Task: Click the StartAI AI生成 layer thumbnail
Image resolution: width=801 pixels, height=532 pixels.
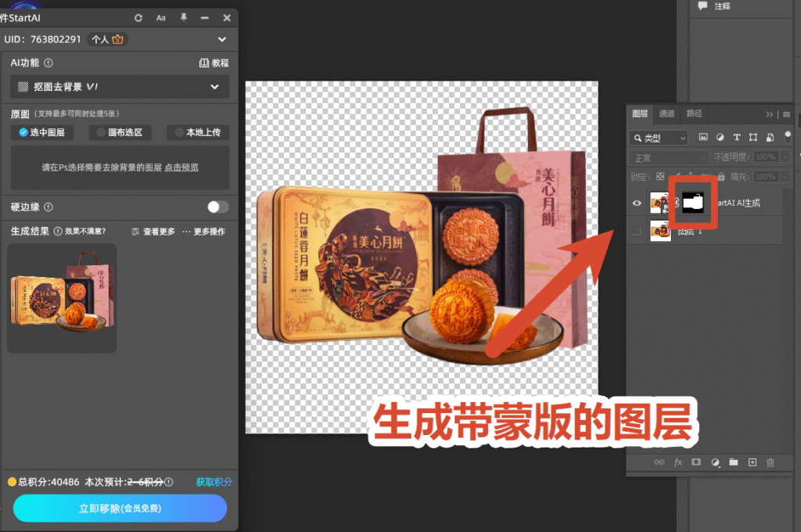Action: [660, 203]
